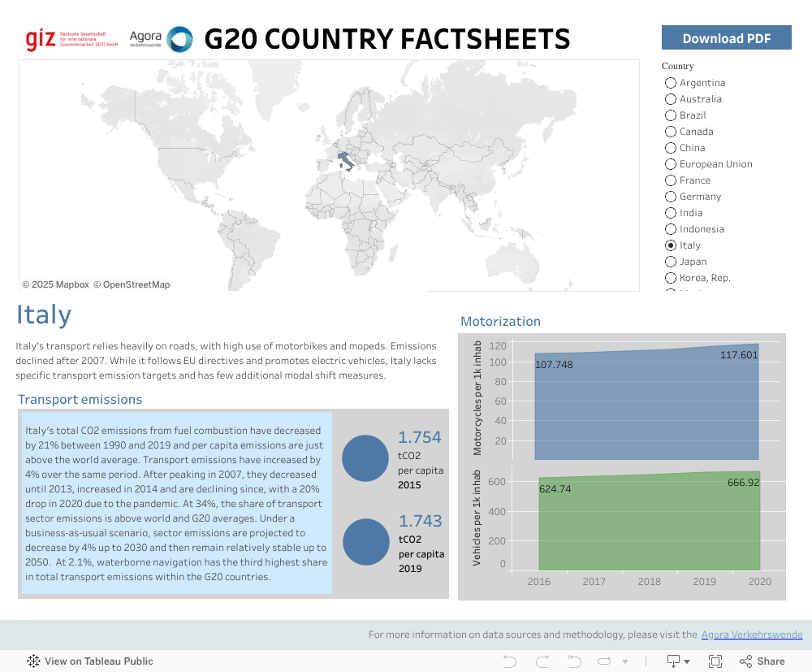Select Korea, Rep. radio option
812x672 pixels.
click(671, 278)
